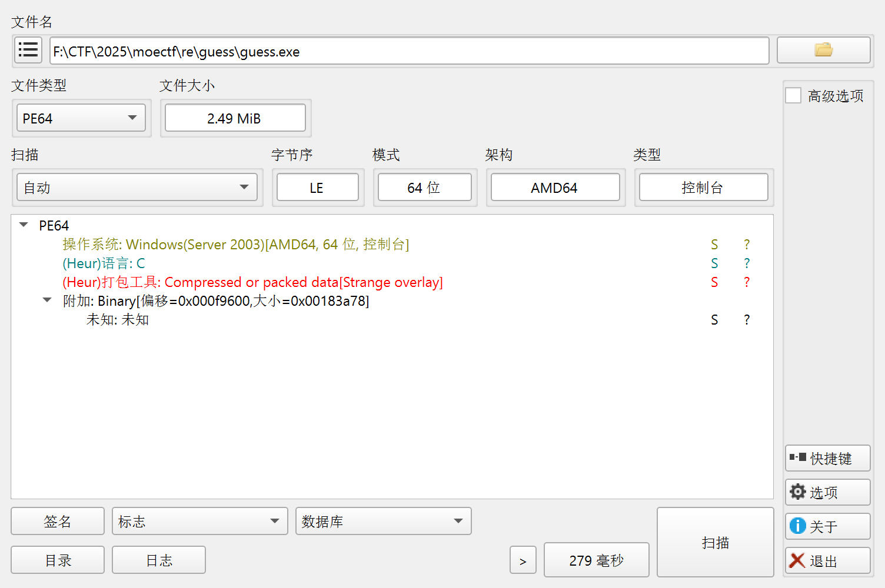Image resolution: width=885 pixels, height=588 pixels.
Task: Open the Database (数据库) dropdown
Action: (383, 522)
